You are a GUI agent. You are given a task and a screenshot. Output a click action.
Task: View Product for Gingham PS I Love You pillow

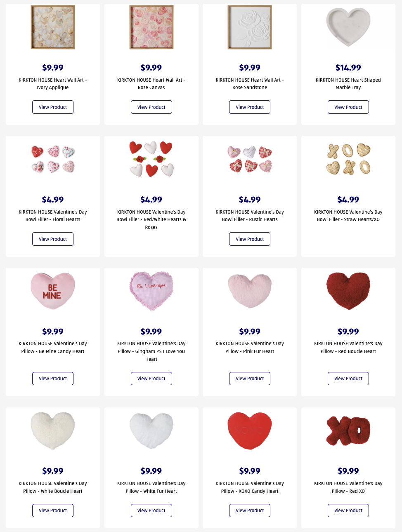pyautogui.click(x=151, y=379)
